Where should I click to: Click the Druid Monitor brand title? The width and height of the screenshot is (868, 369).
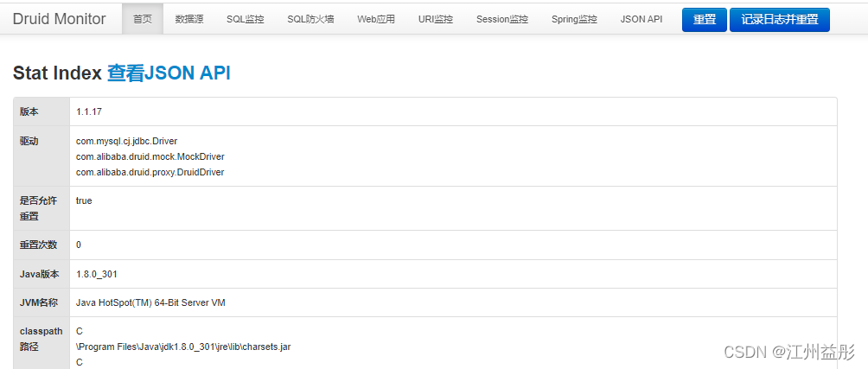pos(60,19)
